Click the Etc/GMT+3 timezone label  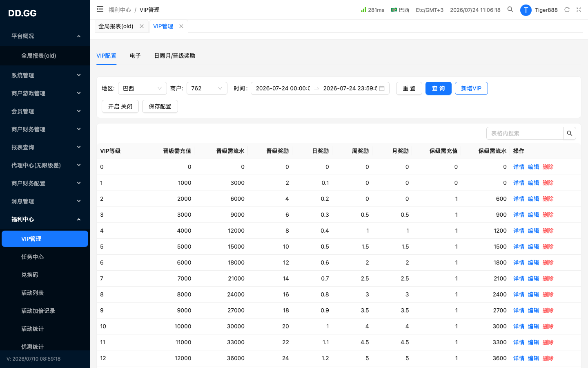point(430,10)
